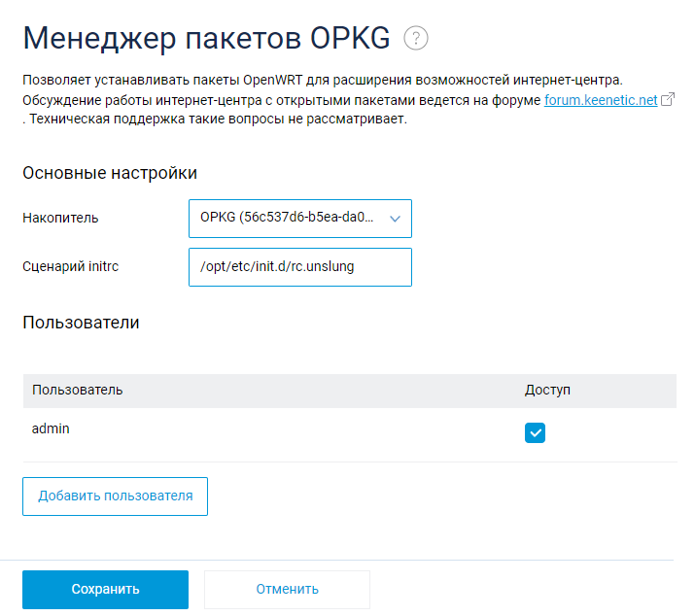695x616 pixels.
Task: Click the Менеджер пакетов OPKG page title
Action: (x=206, y=38)
